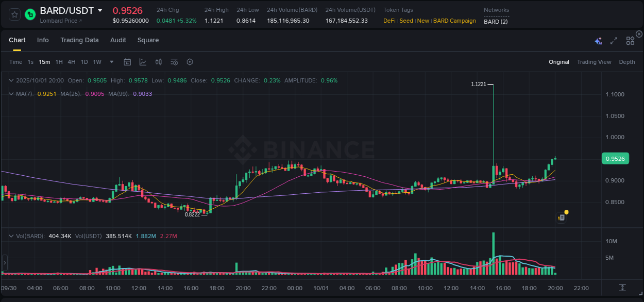Open the Square tab

coord(148,40)
